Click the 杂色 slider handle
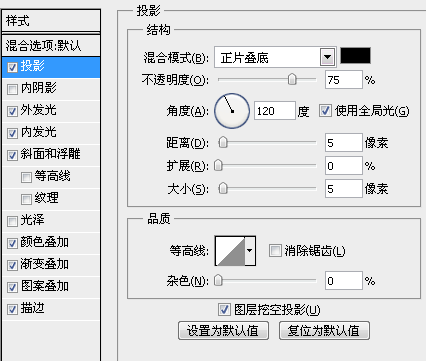This screenshot has width=426, height=361. (x=218, y=280)
